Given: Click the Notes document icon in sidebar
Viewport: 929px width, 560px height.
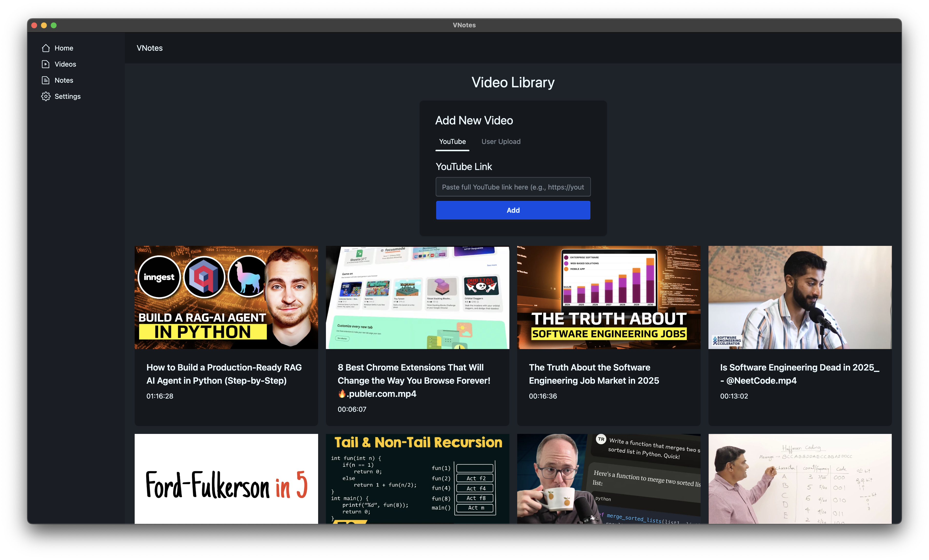Looking at the screenshot, I should [x=46, y=80].
